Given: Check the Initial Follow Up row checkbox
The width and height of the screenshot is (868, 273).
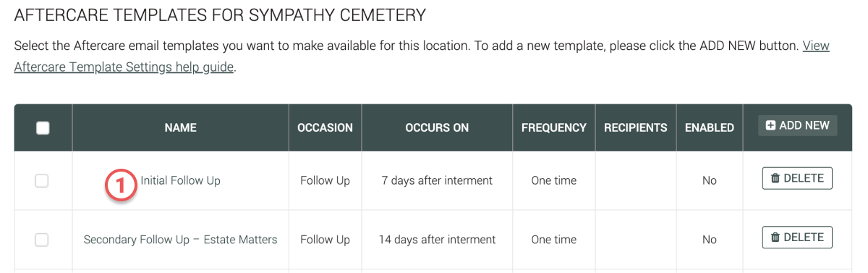Looking at the screenshot, I should [x=42, y=181].
